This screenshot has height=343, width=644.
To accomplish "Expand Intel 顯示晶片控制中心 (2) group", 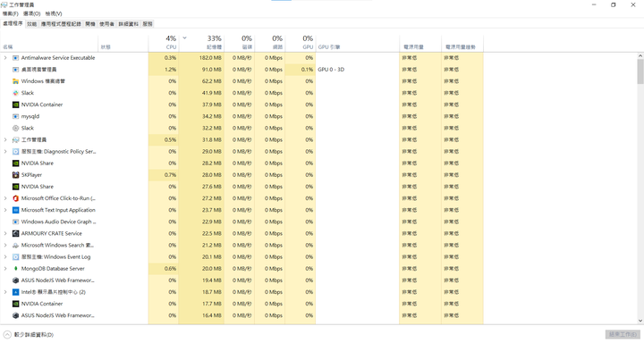I will click(5, 292).
